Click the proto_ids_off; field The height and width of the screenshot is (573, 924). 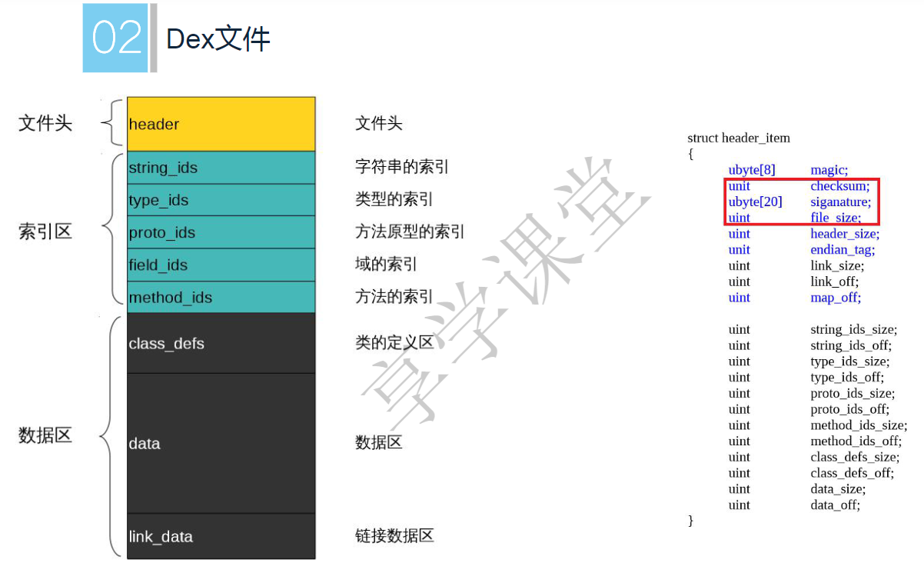click(849, 409)
